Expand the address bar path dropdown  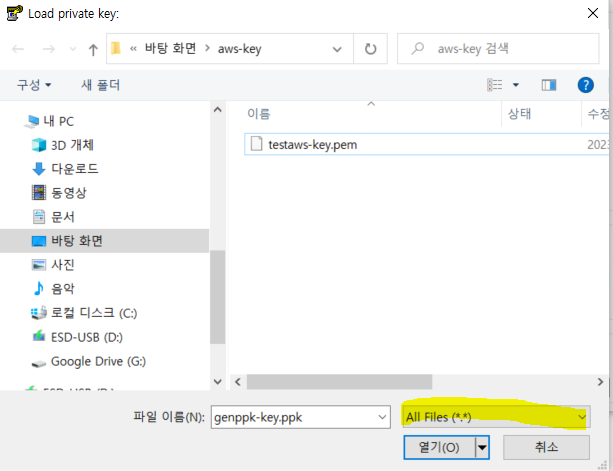[337, 49]
